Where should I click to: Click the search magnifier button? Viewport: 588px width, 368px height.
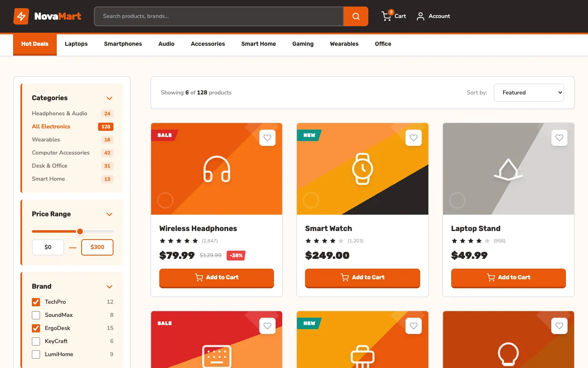tap(356, 16)
